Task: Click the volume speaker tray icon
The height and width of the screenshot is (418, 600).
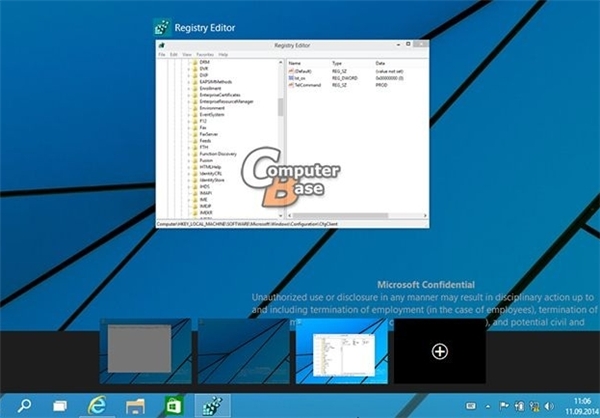Action: click(x=549, y=406)
